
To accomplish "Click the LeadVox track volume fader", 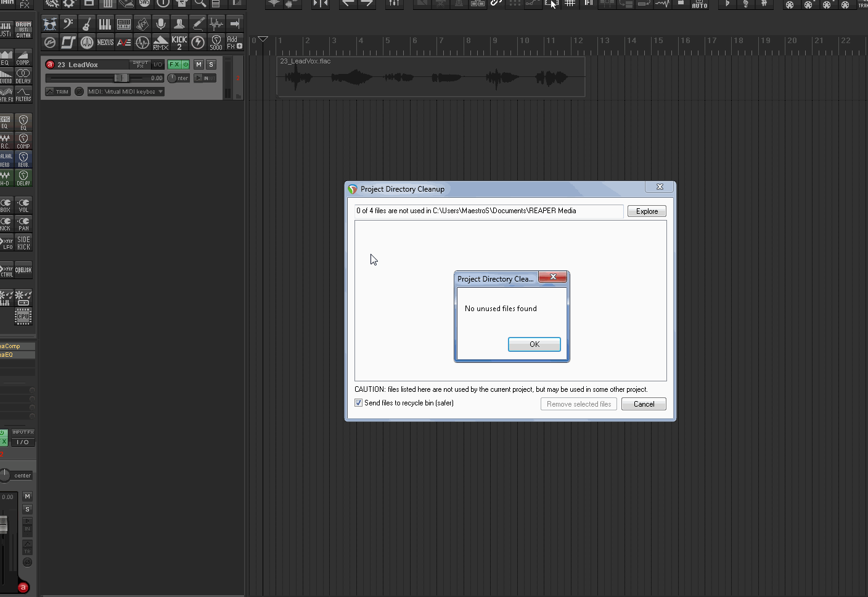I will pos(121,78).
